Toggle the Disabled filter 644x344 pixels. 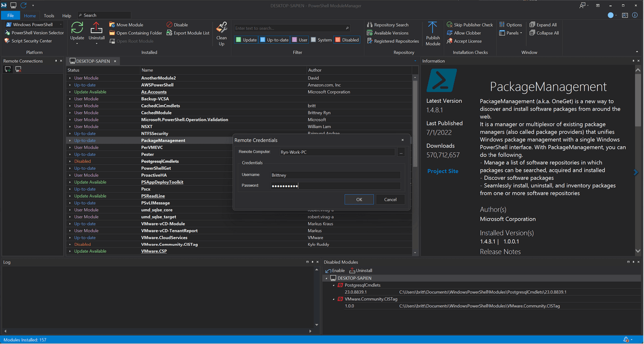(347, 40)
